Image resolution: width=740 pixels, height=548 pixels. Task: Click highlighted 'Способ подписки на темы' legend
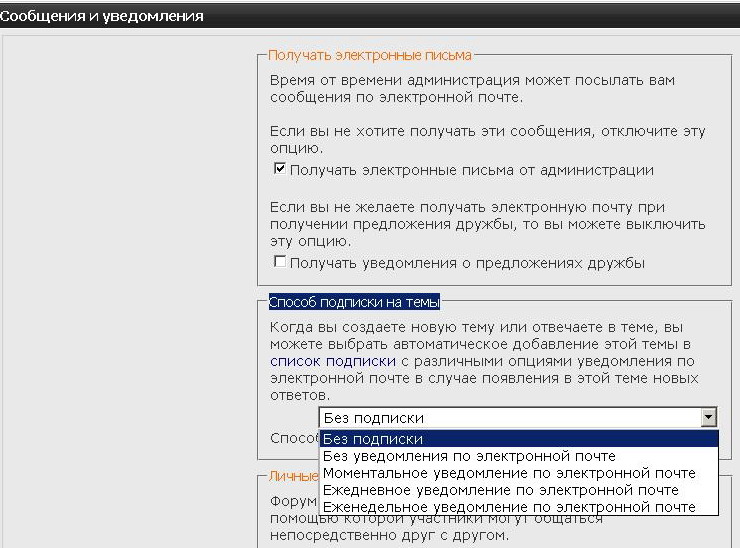354,302
